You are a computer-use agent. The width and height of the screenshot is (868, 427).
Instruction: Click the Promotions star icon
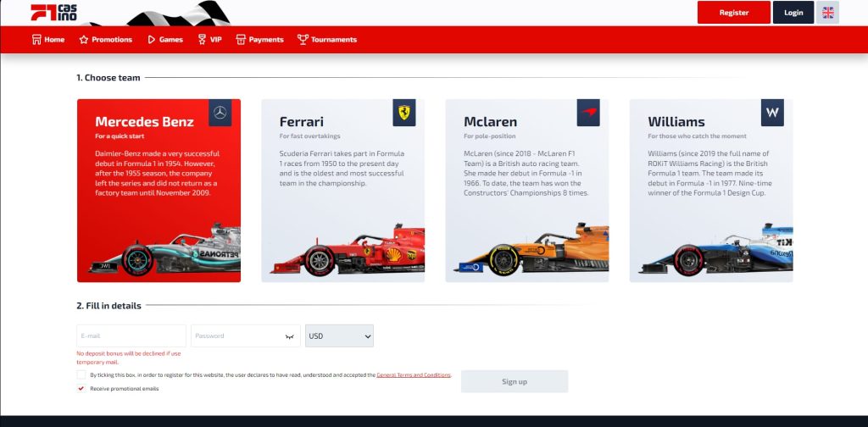click(84, 40)
